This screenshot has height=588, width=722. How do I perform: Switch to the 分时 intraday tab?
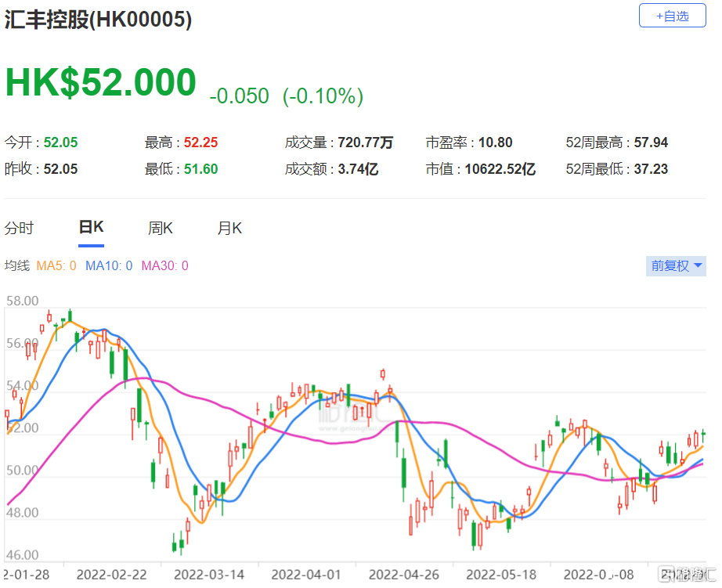click(x=19, y=228)
